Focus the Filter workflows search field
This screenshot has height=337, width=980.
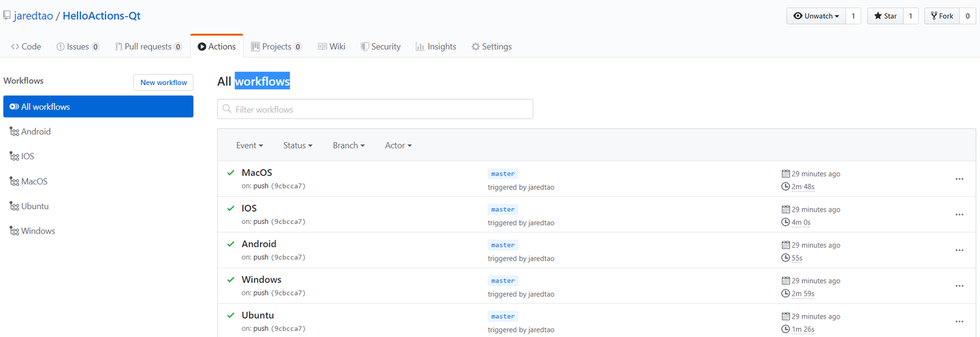(381, 109)
